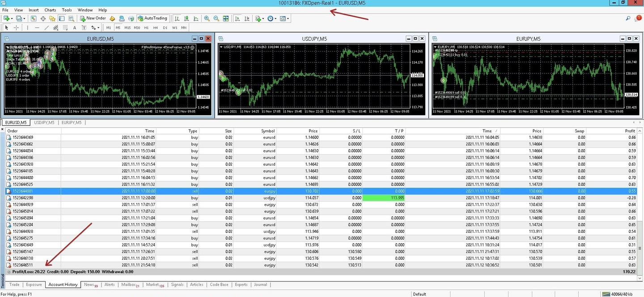Viewport: 644px width, 297px height.
Task: Open the USDJPY chart header dropdown triangle
Action: click(x=221, y=47)
